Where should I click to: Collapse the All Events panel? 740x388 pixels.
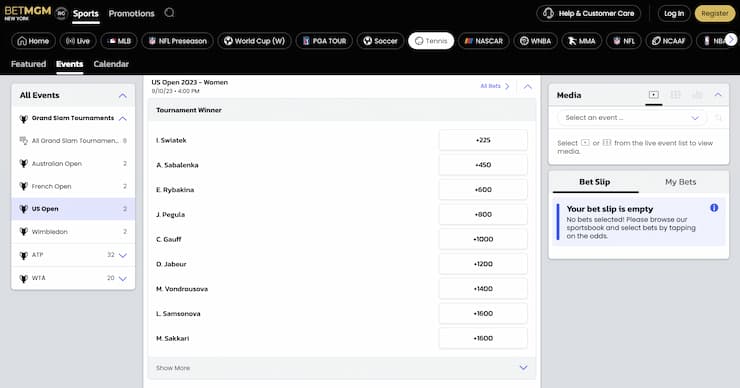[x=123, y=95]
